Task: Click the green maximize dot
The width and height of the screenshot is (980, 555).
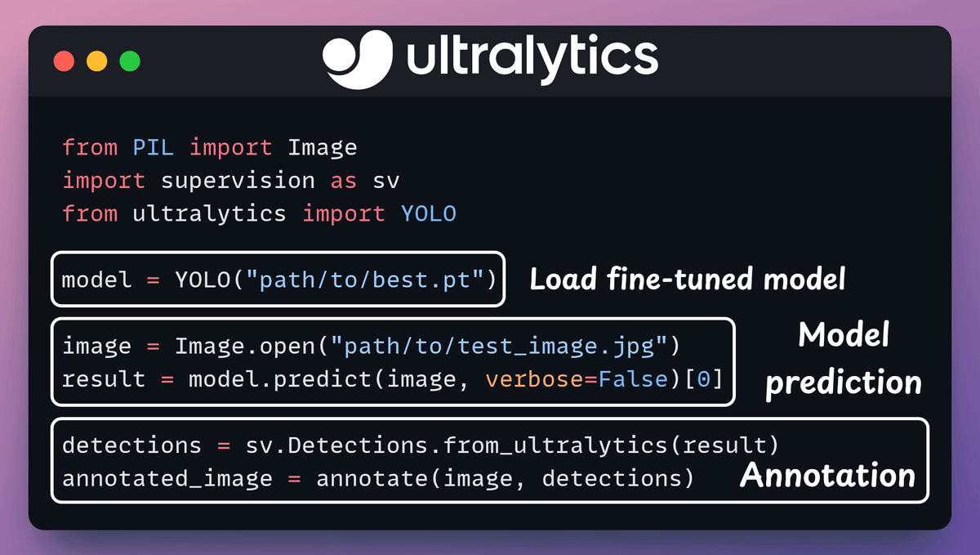Action: (x=130, y=61)
